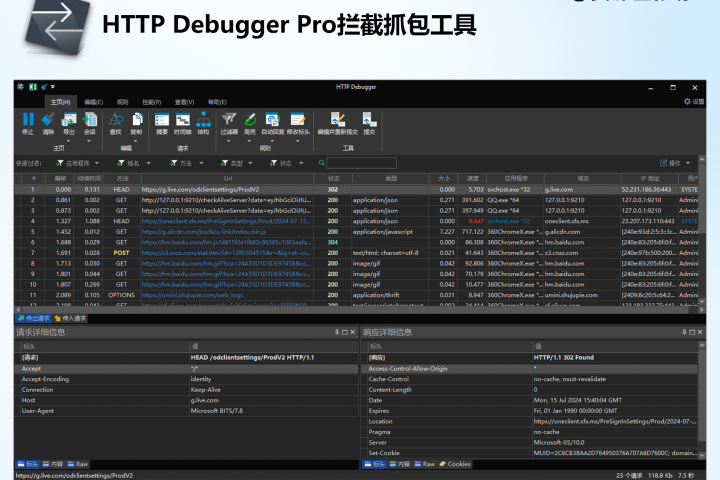The width and height of the screenshot is (720, 480).
Task: Click the 修改标头 (Modify headers) icon
Action: [x=297, y=122]
